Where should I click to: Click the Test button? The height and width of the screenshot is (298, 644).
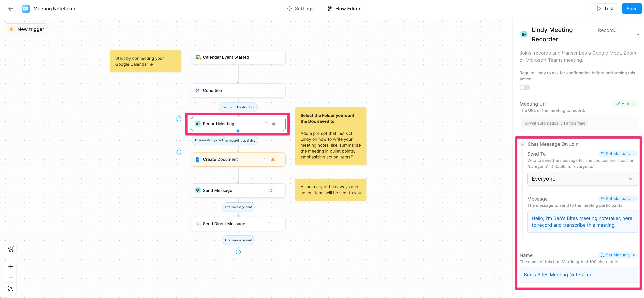[605, 9]
